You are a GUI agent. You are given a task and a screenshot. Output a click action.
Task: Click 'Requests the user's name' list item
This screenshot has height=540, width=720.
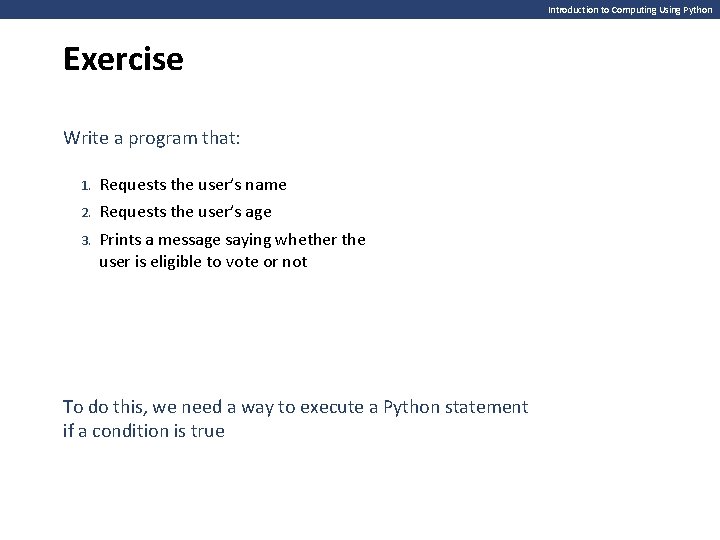(193, 185)
